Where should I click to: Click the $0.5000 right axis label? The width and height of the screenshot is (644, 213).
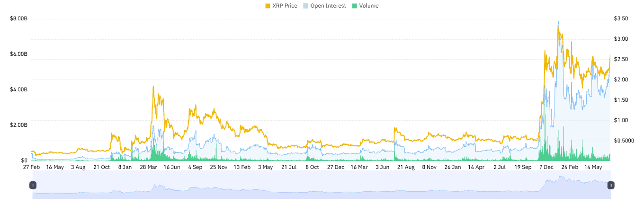pos(624,141)
